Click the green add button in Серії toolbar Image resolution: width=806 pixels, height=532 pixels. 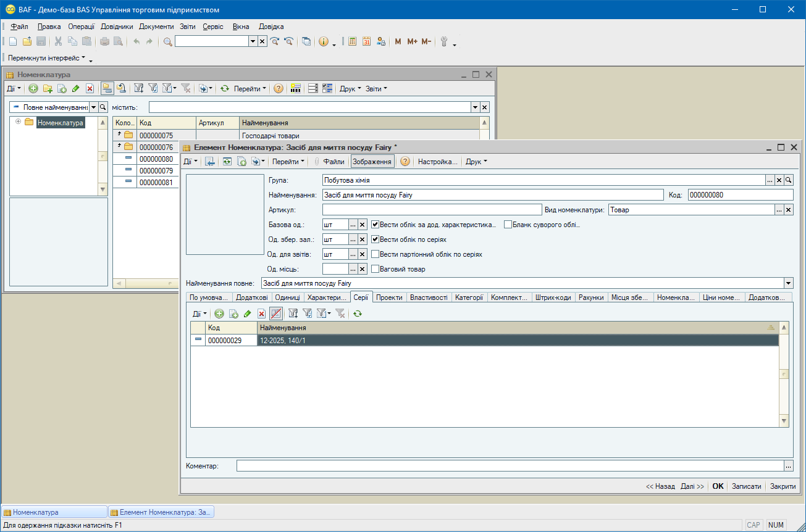(x=219, y=314)
